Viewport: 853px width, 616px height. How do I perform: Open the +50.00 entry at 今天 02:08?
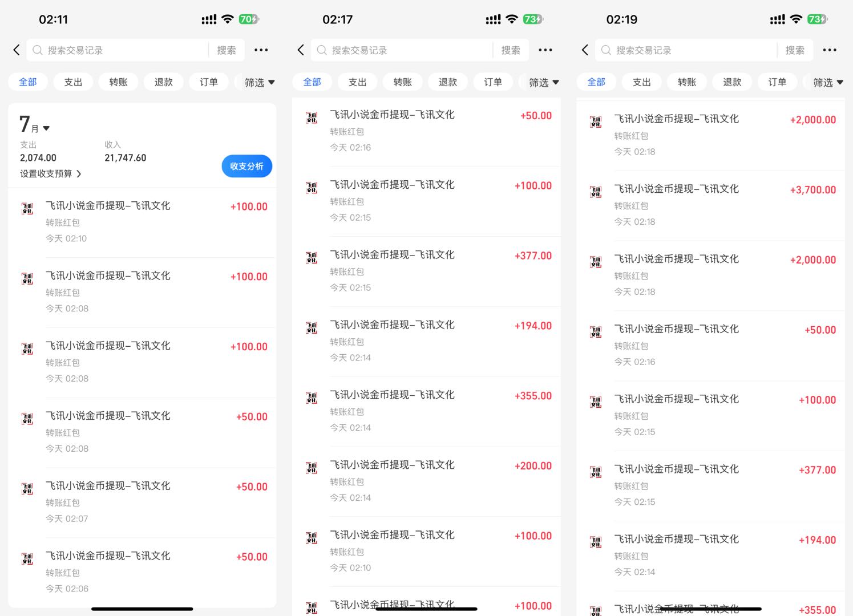tap(142, 432)
